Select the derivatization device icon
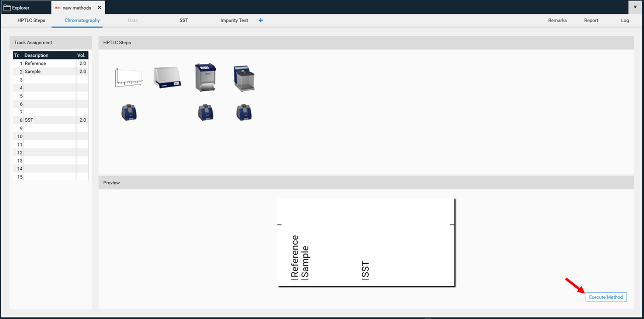 (x=244, y=78)
